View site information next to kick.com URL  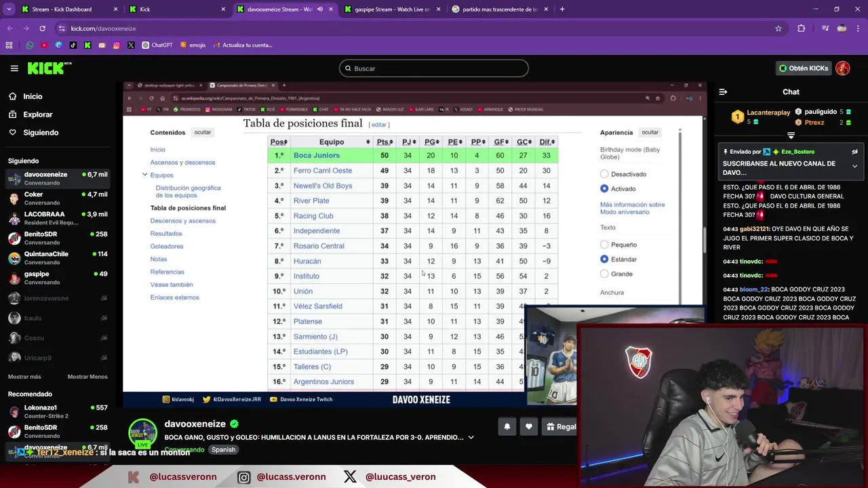pos(62,28)
